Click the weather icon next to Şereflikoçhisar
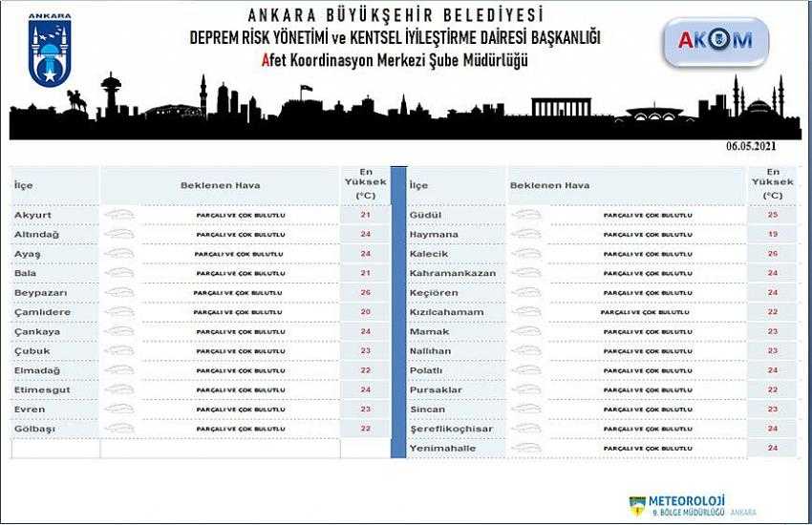This screenshot has height=525, width=812. pyautogui.click(x=526, y=429)
